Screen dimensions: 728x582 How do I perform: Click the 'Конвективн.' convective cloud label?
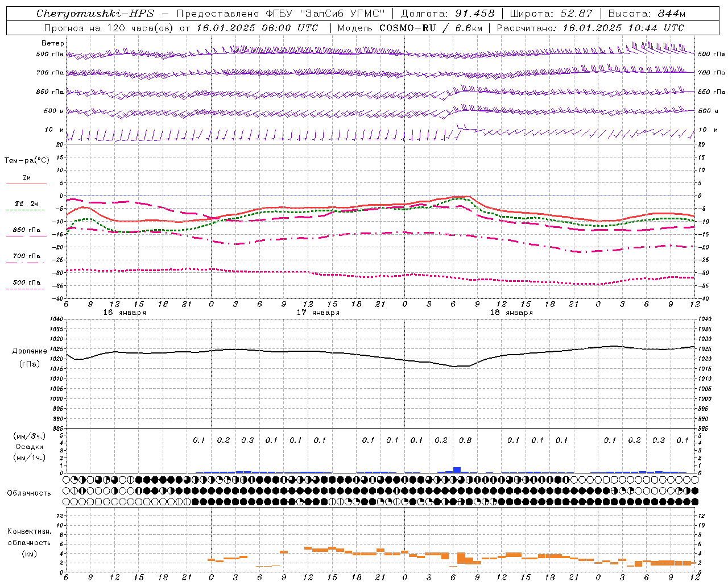[30, 531]
